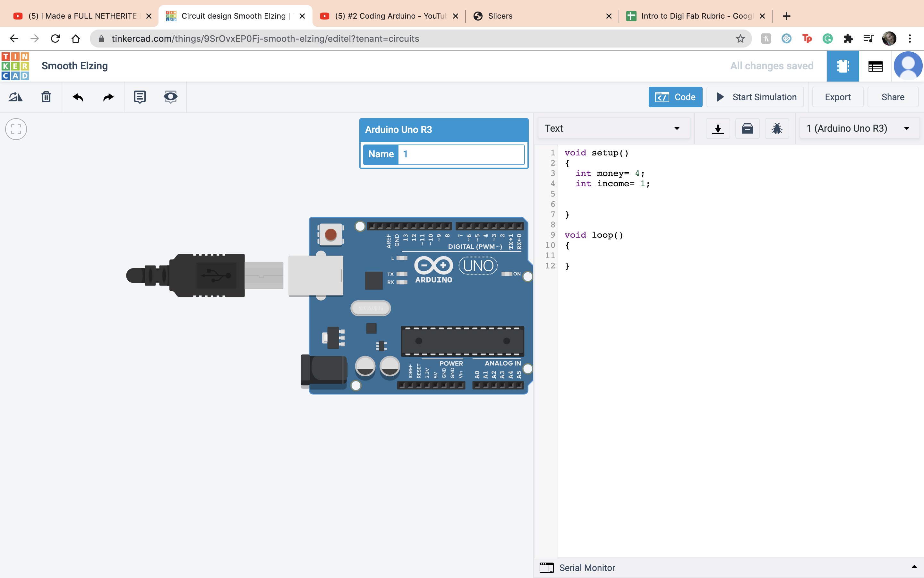The height and width of the screenshot is (578, 924).
Task: Click the blue circular extension icon
Action: pyautogui.click(x=787, y=39)
